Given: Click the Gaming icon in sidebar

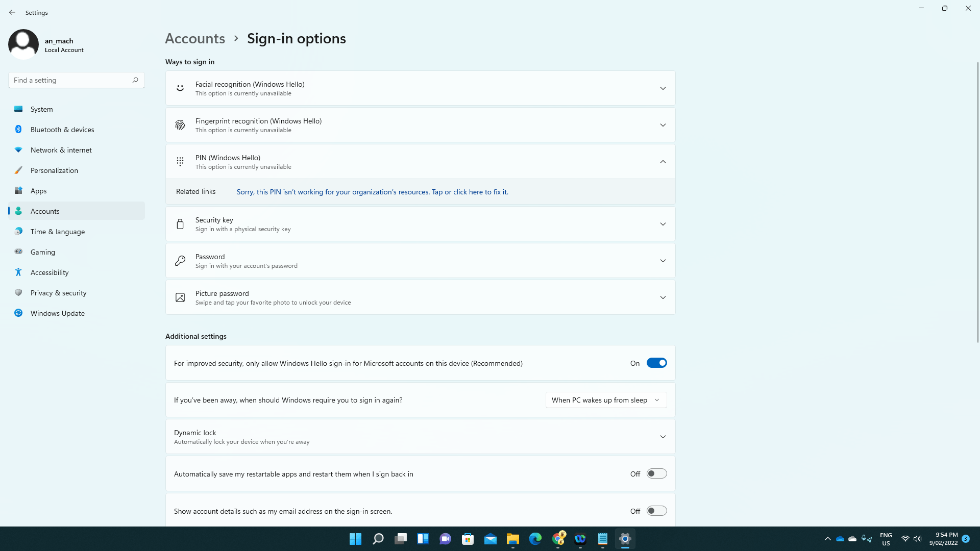Looking at the screenshot, I should pos(18,252).
